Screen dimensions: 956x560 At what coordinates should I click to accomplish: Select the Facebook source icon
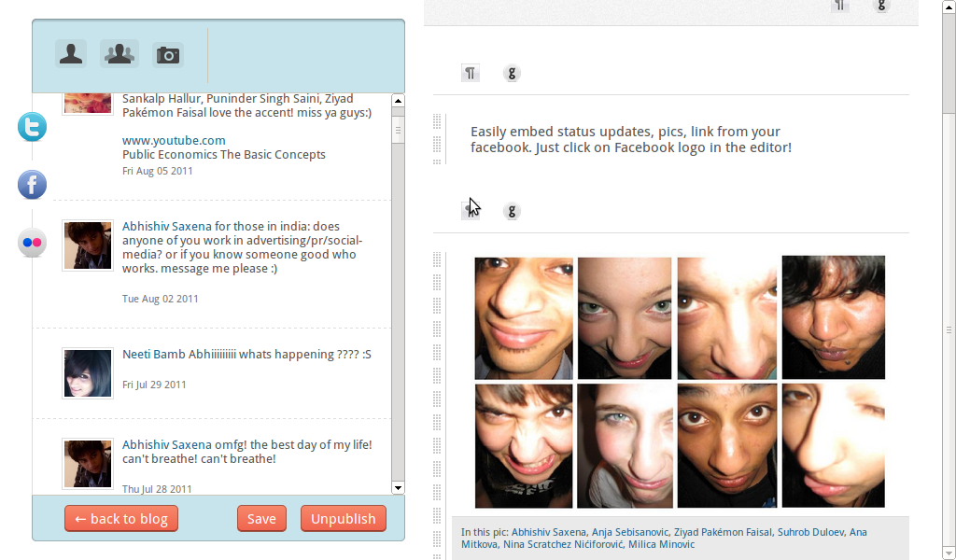tap(32, 185)
